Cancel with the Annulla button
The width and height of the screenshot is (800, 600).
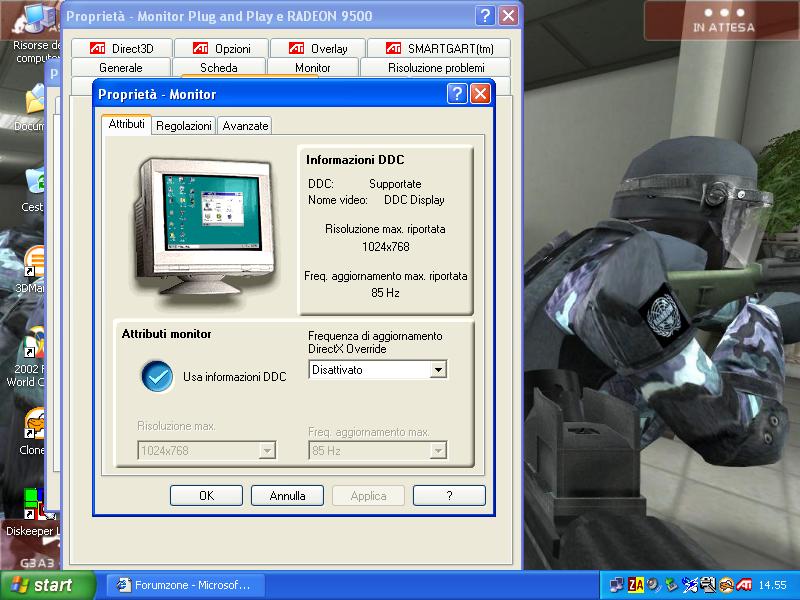tap(287, 495)
